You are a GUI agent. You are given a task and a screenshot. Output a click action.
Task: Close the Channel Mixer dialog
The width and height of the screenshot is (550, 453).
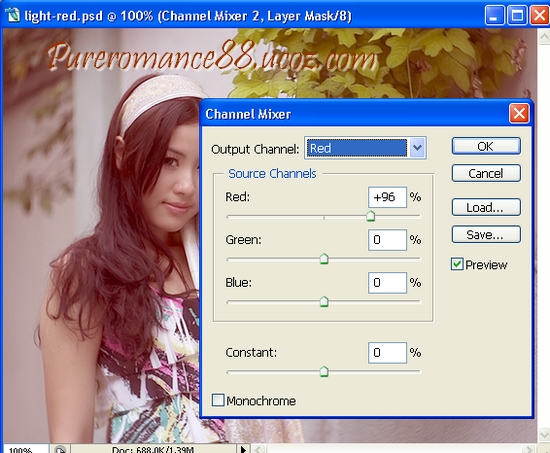click(x=519, y=113)
